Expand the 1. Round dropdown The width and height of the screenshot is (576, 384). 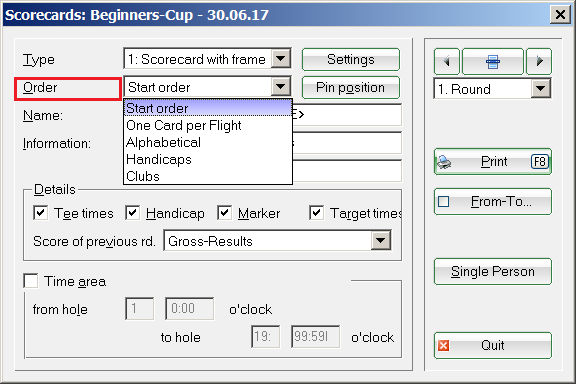click(x=541, y=89)
